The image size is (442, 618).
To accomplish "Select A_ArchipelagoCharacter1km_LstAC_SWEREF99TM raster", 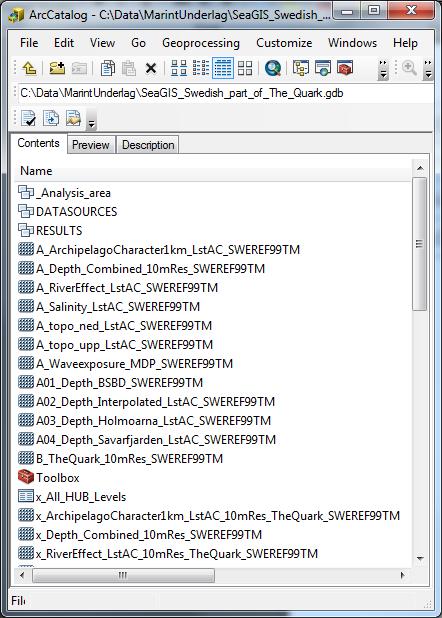I will 159,249.
